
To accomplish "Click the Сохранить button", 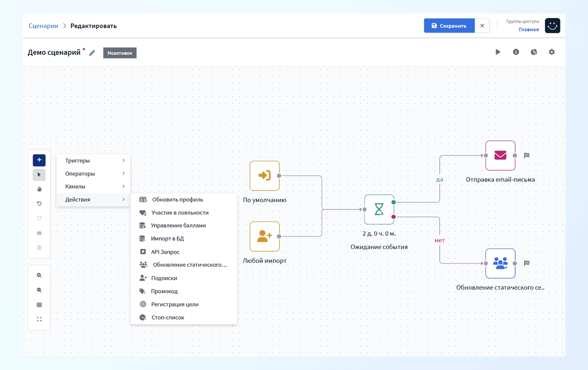I will coord(449,26).
